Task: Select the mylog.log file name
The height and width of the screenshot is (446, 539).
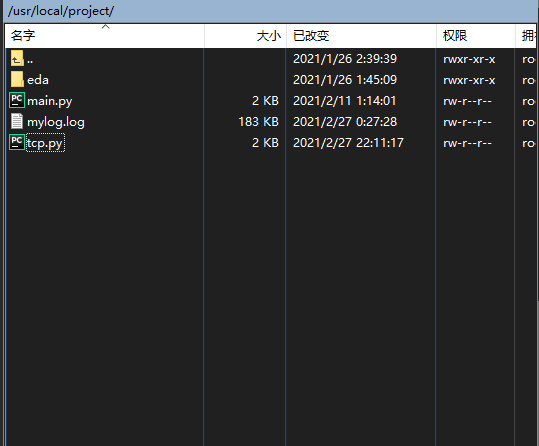Action: (x=56, y=122)
